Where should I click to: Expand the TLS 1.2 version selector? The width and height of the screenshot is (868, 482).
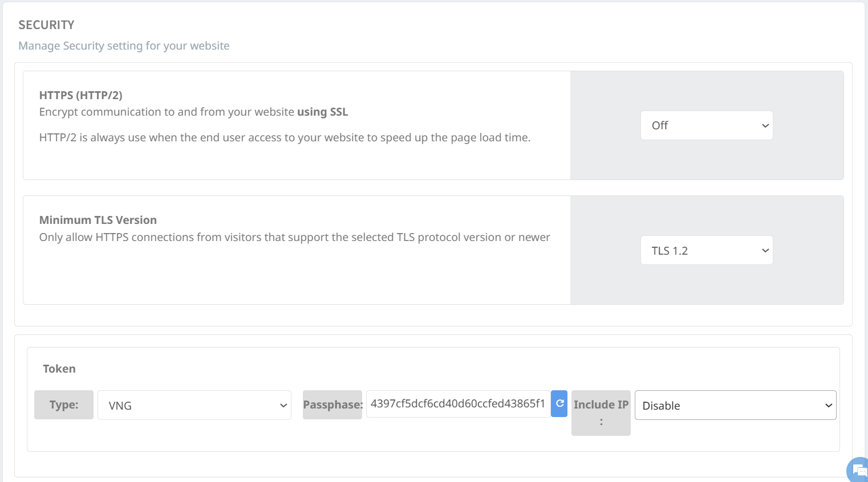pos(706,250)
